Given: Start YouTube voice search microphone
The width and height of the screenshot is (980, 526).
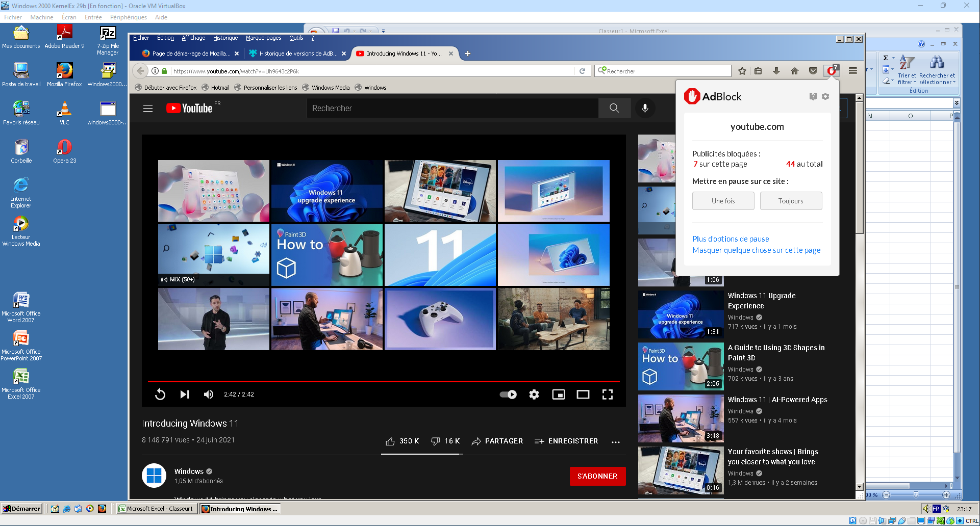Looking at the screenshot, I should click(x=645, y=108).
